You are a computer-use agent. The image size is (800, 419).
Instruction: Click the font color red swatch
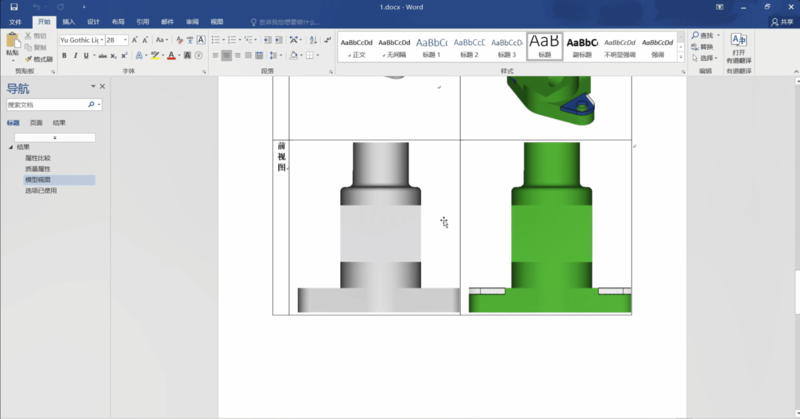point(172,56)
